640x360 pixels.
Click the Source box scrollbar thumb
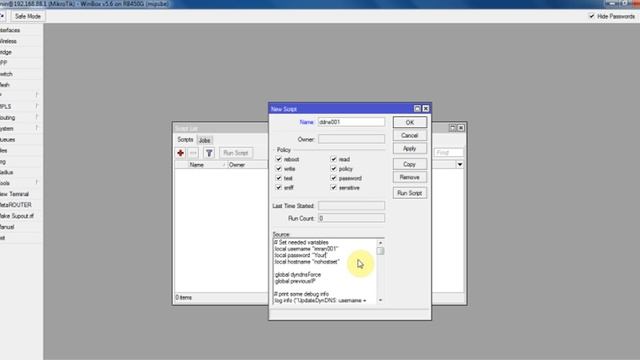(x=380, y=251)
